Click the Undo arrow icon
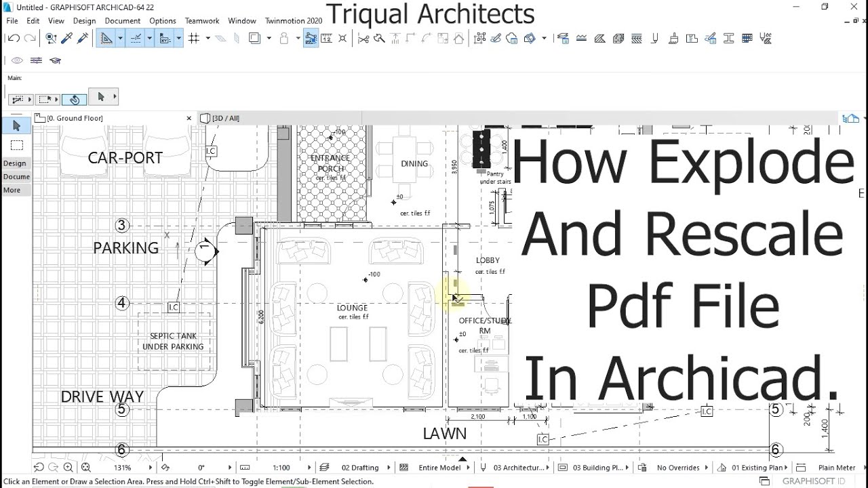 (x=13, y=39)
